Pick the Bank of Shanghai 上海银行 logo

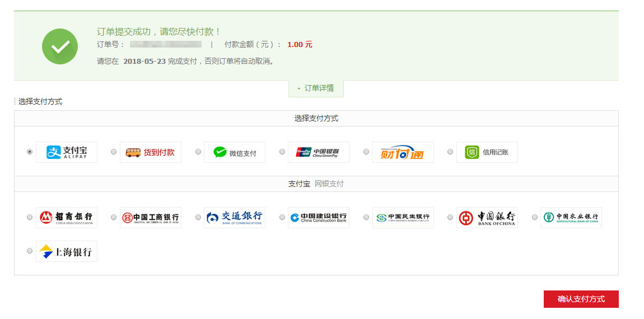point(67,251)
